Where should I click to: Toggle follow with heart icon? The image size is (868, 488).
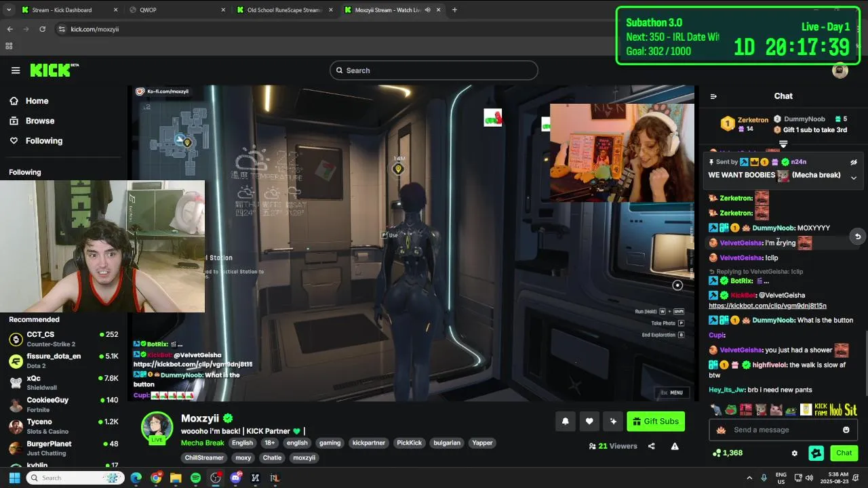click(x=589, y=422)
